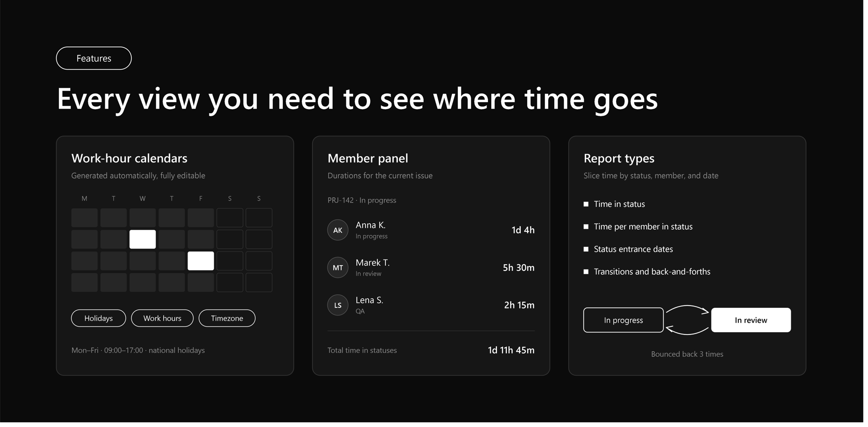Click the highlighted Friday calendar cell
This screenshot has width=868, height=427.
(x=201, y=261)
